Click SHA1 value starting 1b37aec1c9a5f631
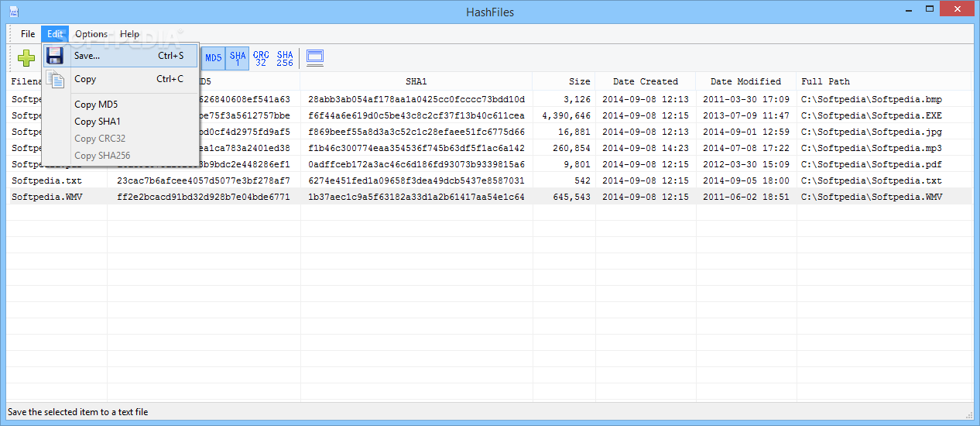The image size is (980, 426). [416, 197]
